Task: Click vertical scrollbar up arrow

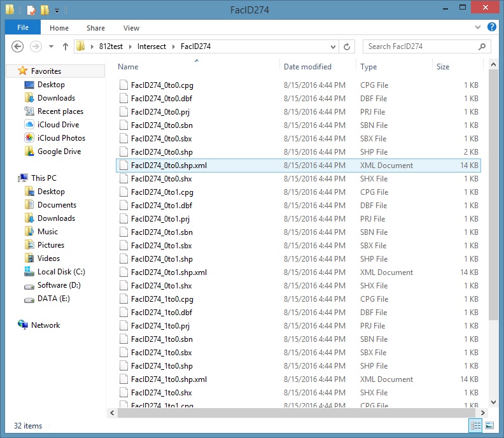Action: pyautogui.click(x=493, y=65)
